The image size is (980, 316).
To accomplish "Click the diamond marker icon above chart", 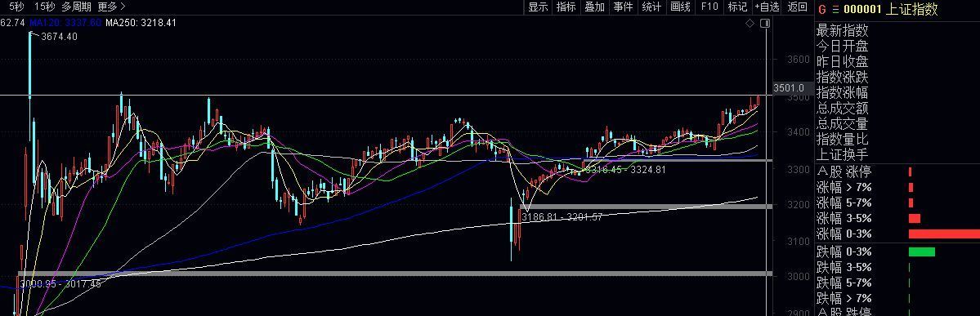I will pos(750,23).
